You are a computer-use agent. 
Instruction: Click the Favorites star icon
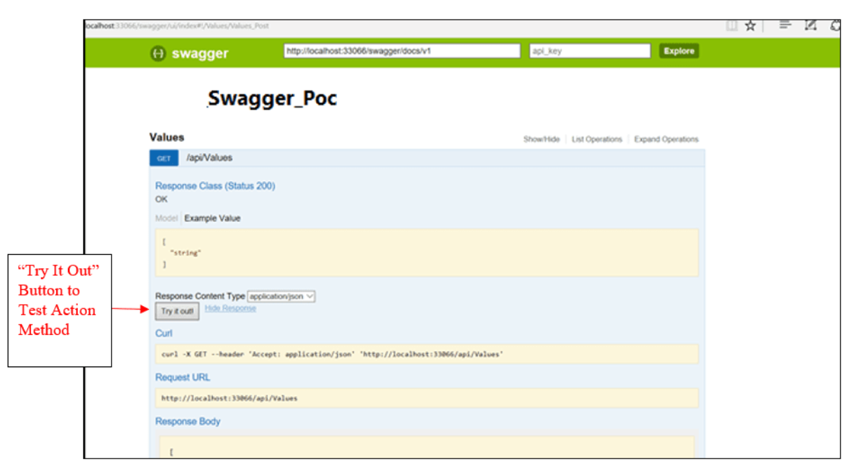click(x=750, y=25)
